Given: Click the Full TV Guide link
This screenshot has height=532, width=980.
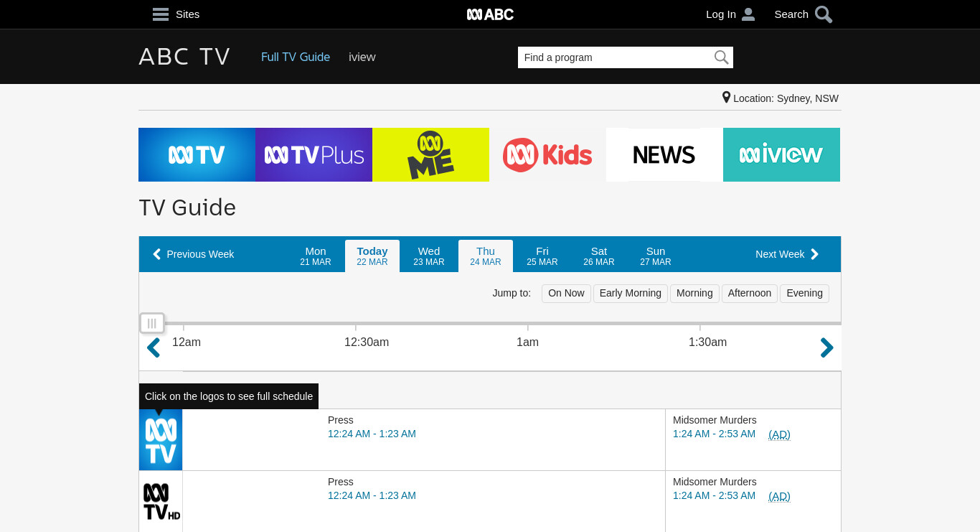Looking at the screenshot, I should (296, 57).
